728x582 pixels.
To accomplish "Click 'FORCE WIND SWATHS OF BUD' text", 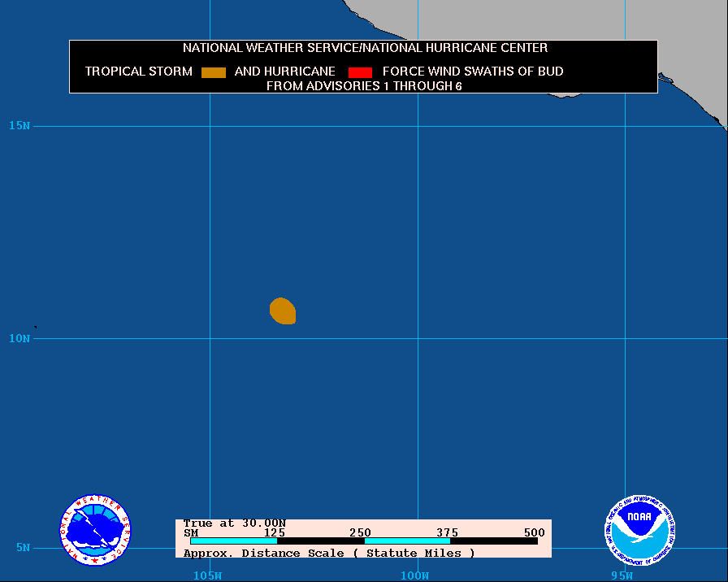I will (x=473, y=71).
